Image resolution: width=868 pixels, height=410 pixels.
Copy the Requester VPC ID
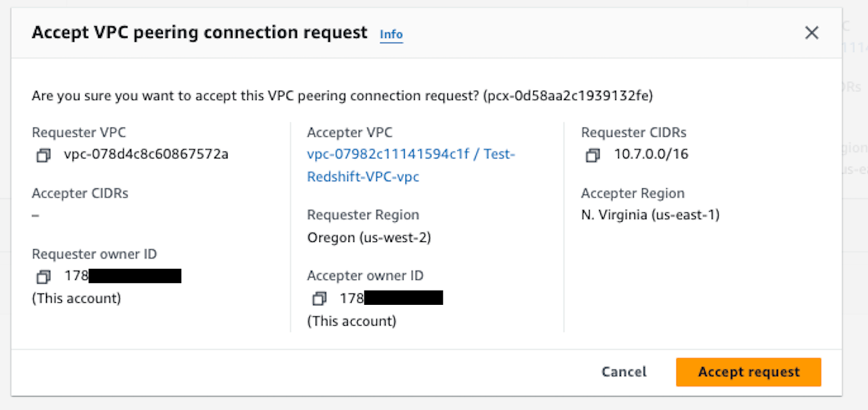(x=42, y=155)
